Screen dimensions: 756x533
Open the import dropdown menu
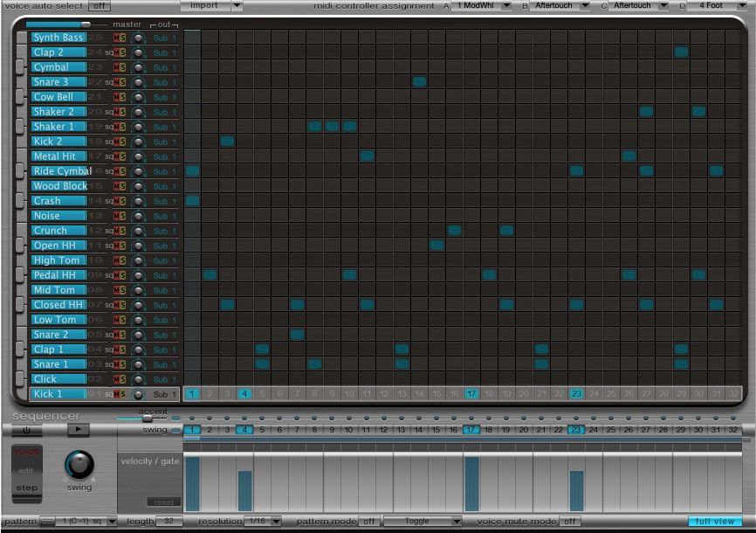(x=212, y=6)
